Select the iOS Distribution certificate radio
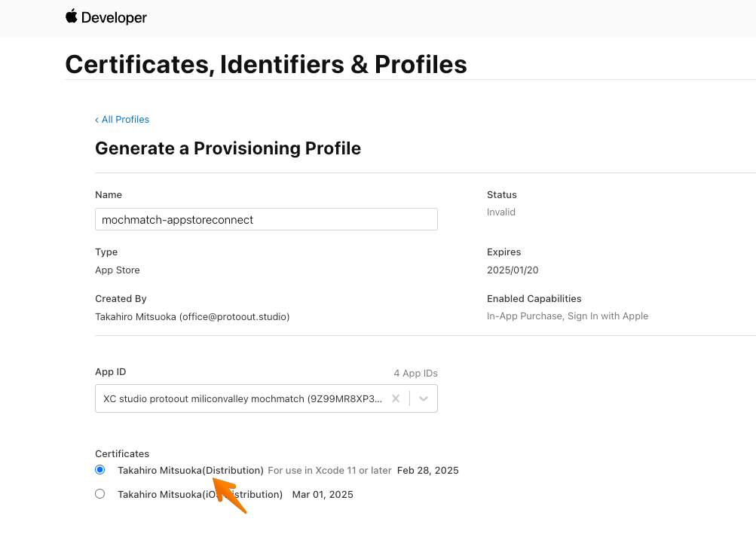The height and width of the screenshot is (540, 756). [x=99, y=494]
